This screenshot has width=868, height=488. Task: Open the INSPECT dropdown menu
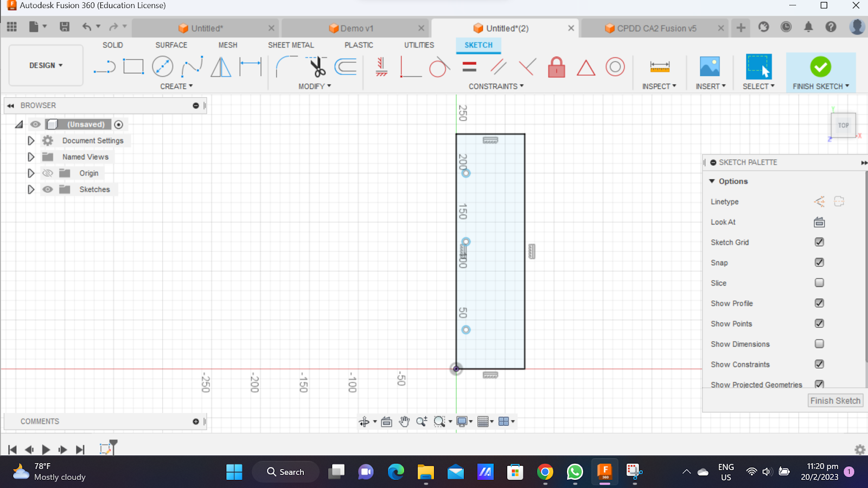659,86
